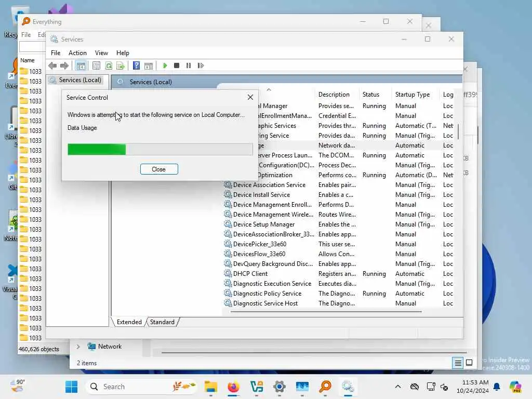This screenshot has height=399, width=532.
Task: Sort by the Status column header
Action: (x=371, y=95)
